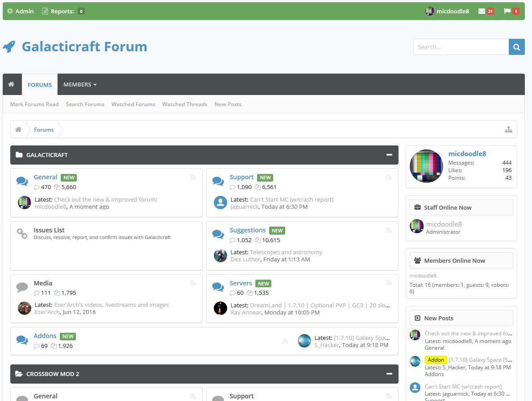Open thread Telescopes and astronomy
Screen dimensions: 532x401
[x=286, y=252]
